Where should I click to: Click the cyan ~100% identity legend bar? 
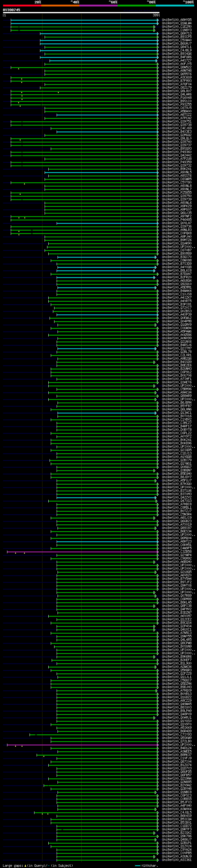[175, 6]
